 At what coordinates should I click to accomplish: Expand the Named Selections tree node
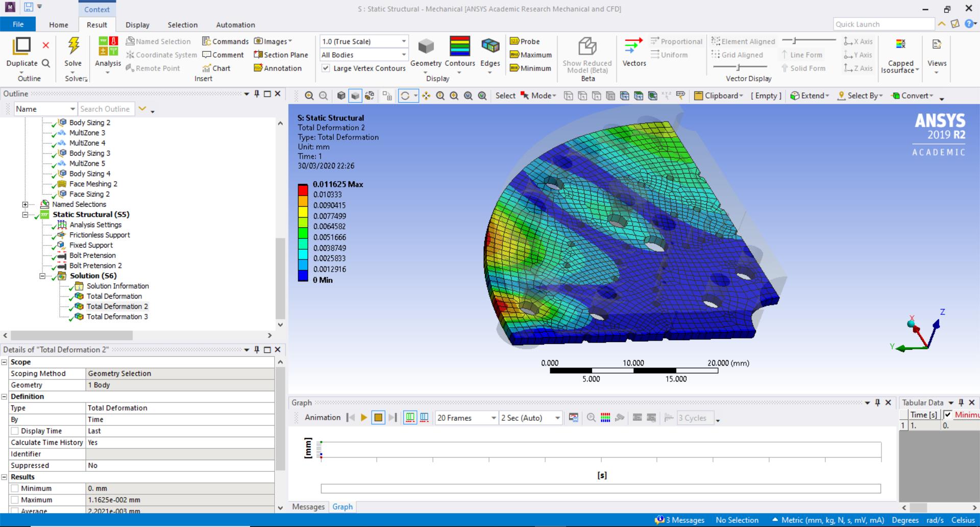pyautogui.click(x=25, y=204)
